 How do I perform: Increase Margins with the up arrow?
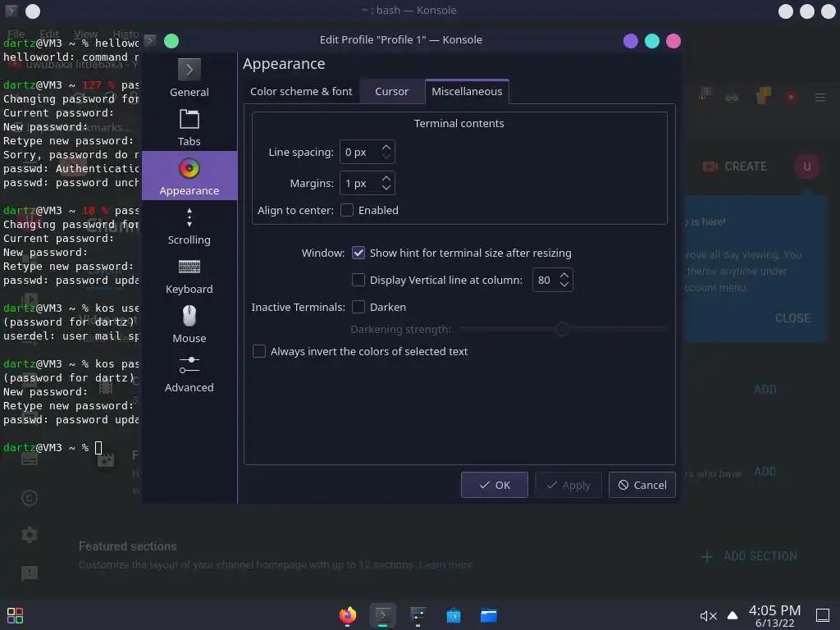pyautogui.click(x=386, y=178)
